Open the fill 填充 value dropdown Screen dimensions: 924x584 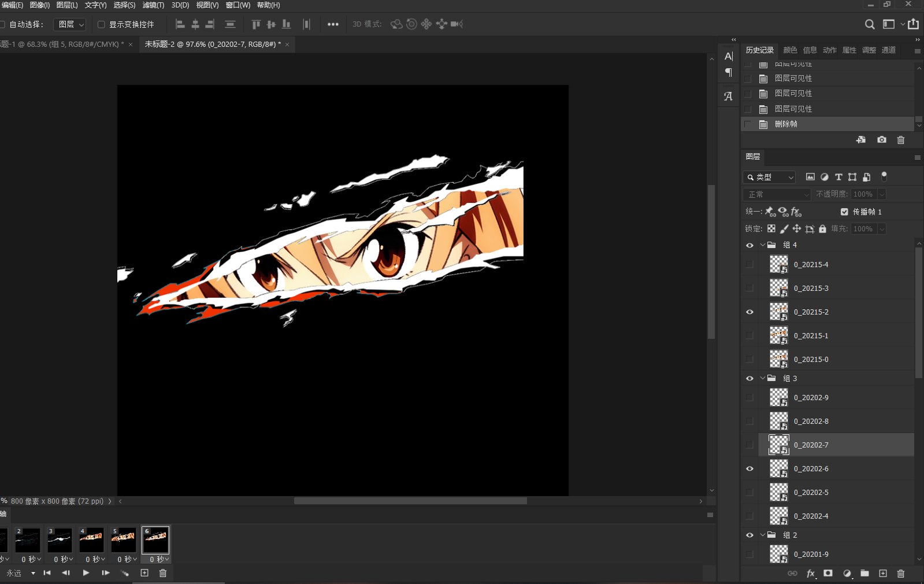point(882,229)
